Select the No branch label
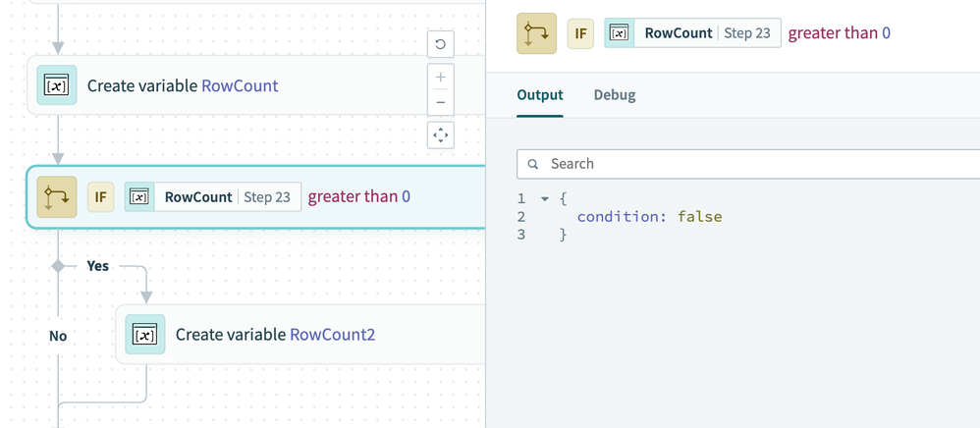The width and height of the screenshot is (980, 428). point(58,336)
